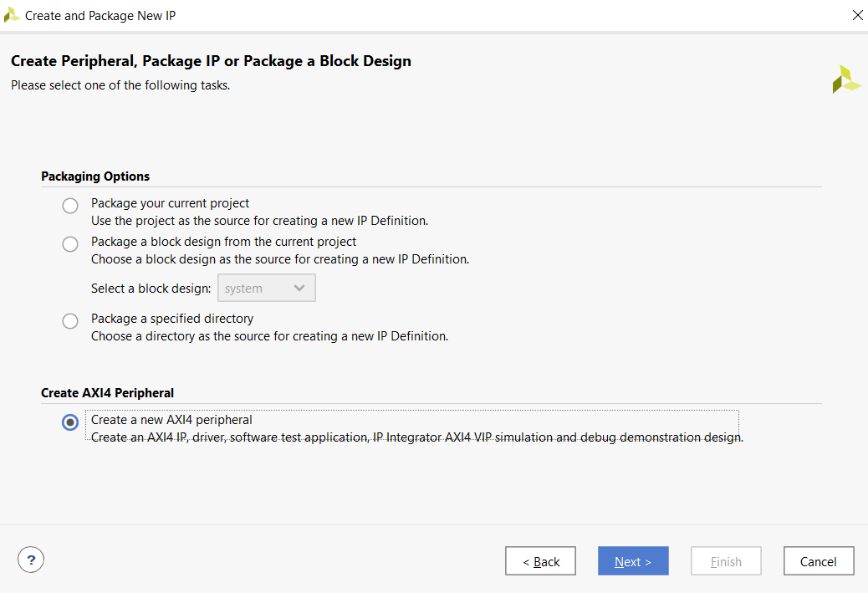The image size is (868, 593).
Task: Click the dropdown arrow next to 'system'
Action: pos(299,287)
